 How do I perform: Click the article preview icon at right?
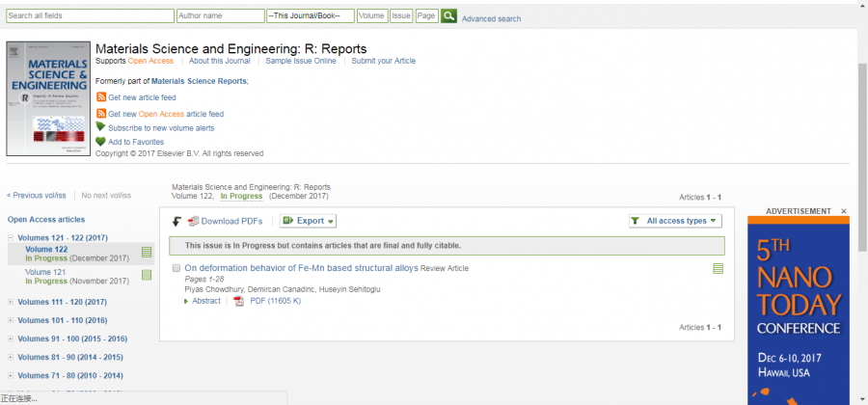[x=718, y=269]
